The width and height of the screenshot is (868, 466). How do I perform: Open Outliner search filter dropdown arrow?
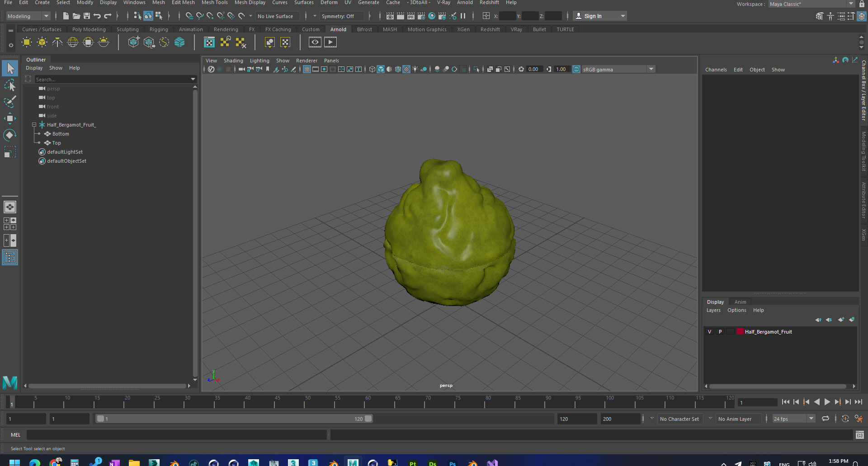click(x=193, y=80)
